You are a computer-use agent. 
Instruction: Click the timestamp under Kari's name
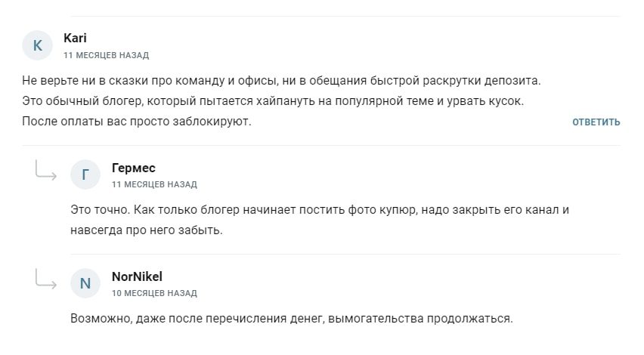pos(106,55)
